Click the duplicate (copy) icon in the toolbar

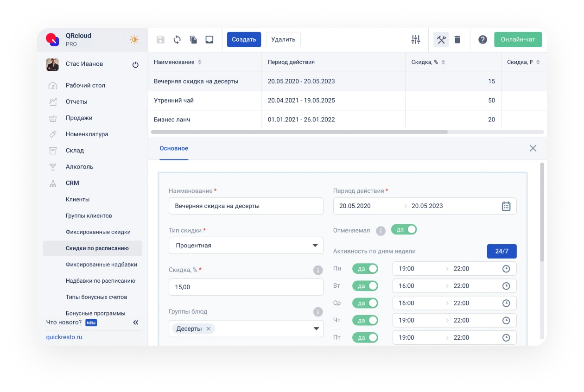(193, 39)
